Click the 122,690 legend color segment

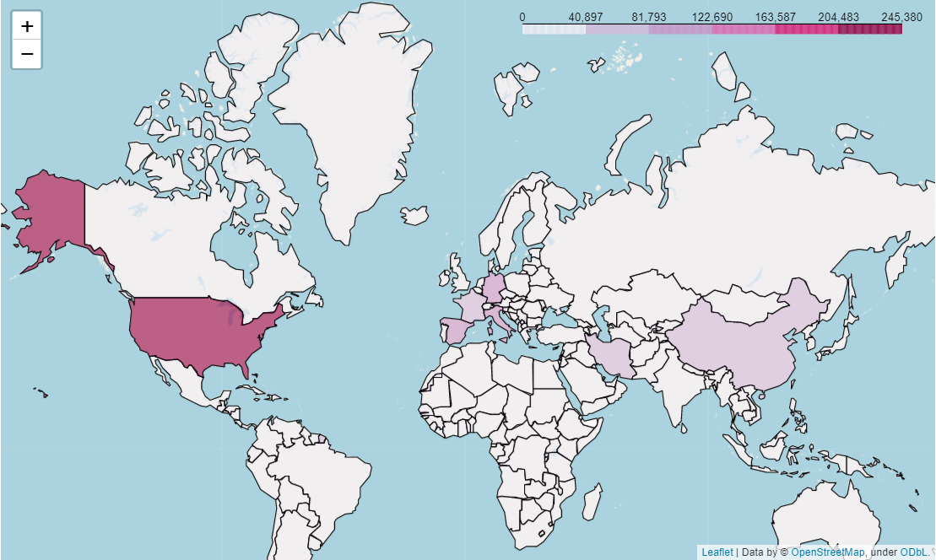(x=744, y=30)
